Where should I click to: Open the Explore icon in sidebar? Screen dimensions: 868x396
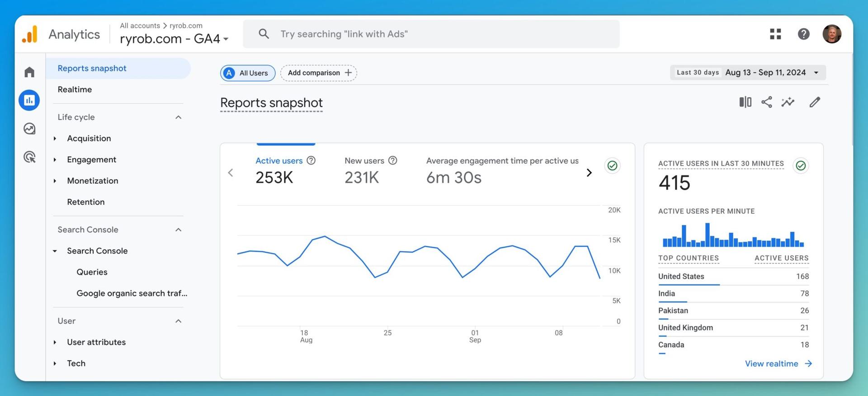pyautogui.click(x=29, y=129)
